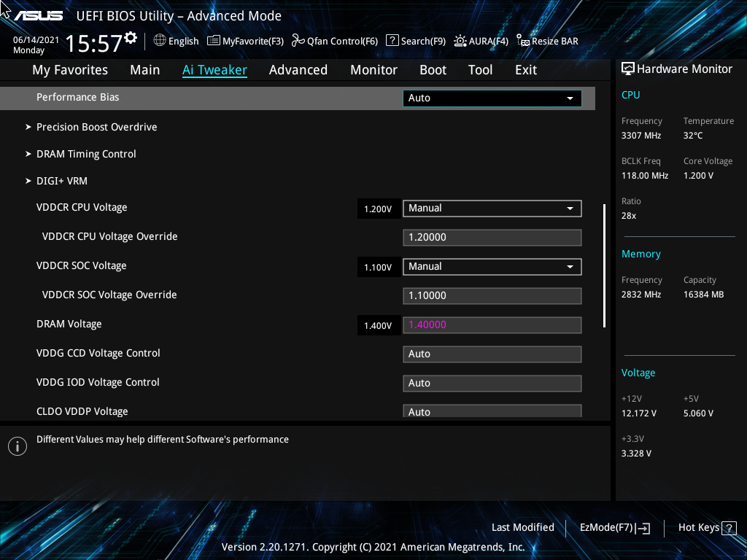Click the BCLK Freq 118.00 MHz value
Viewport: 747px width, 560px height.
click(645, 176)
